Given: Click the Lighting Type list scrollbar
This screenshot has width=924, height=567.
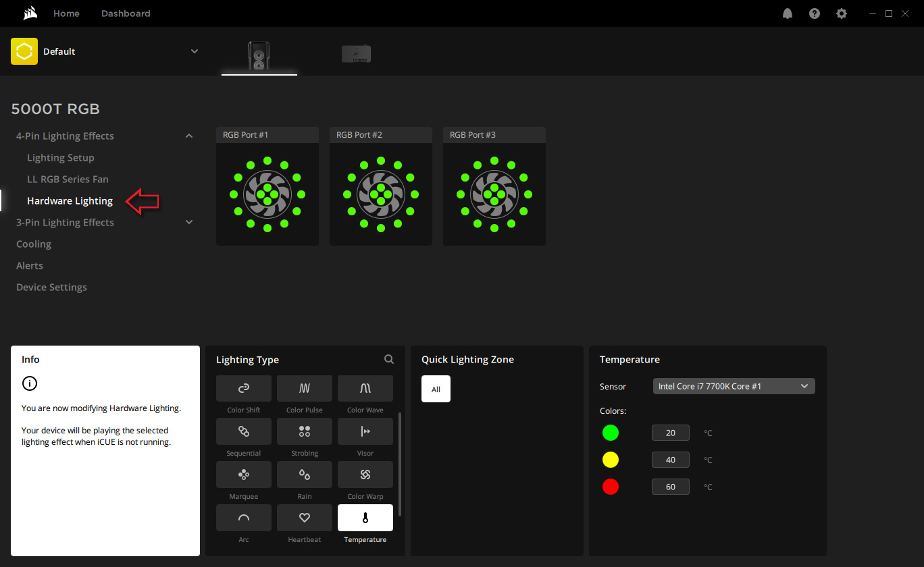Looking at the screenshot, I should click(400, 464).
